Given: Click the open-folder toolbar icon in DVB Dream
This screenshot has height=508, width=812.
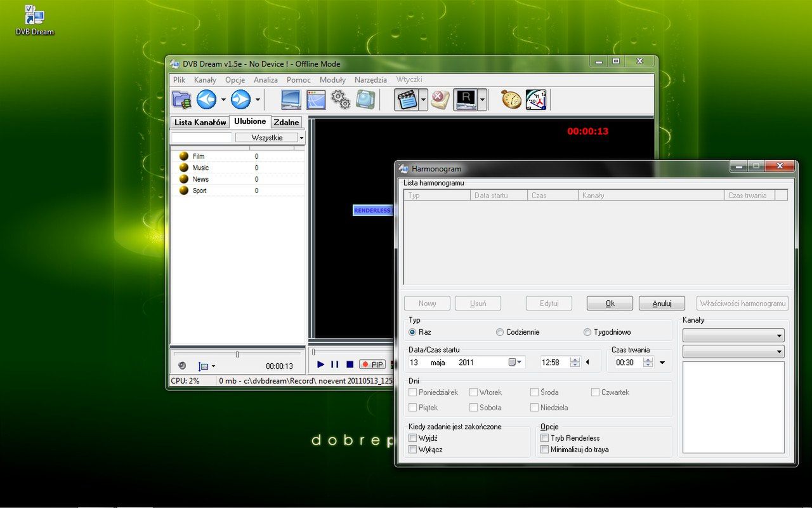Looking at the screenshot, I should [x=181, y=100].
